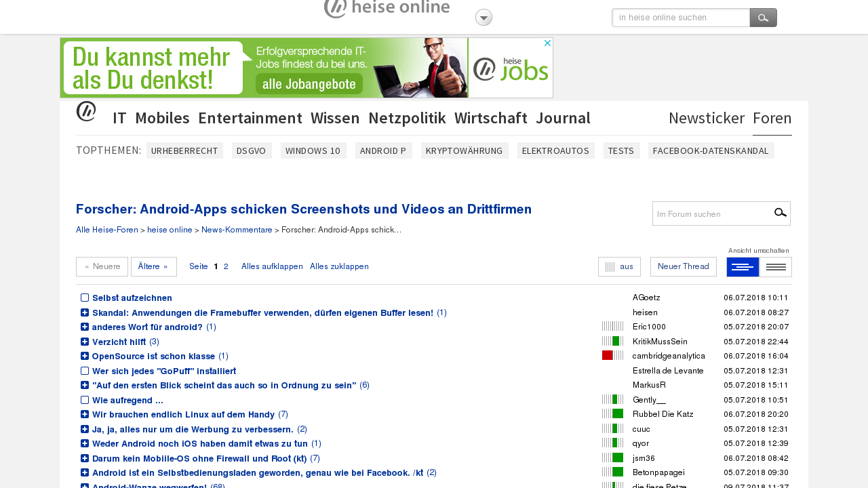Click the small heise home logo icon
868x488 pixels.
pos(86,111)
